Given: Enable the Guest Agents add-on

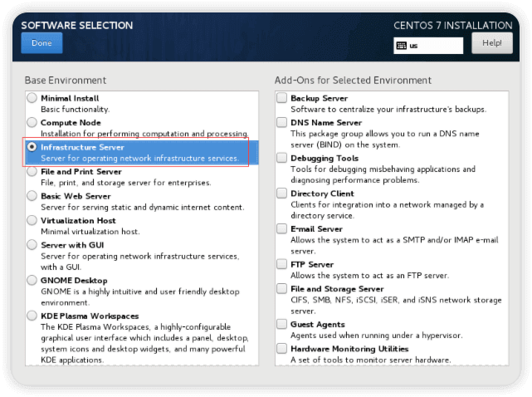Looking at the screenshot, I should coord(281,324).
